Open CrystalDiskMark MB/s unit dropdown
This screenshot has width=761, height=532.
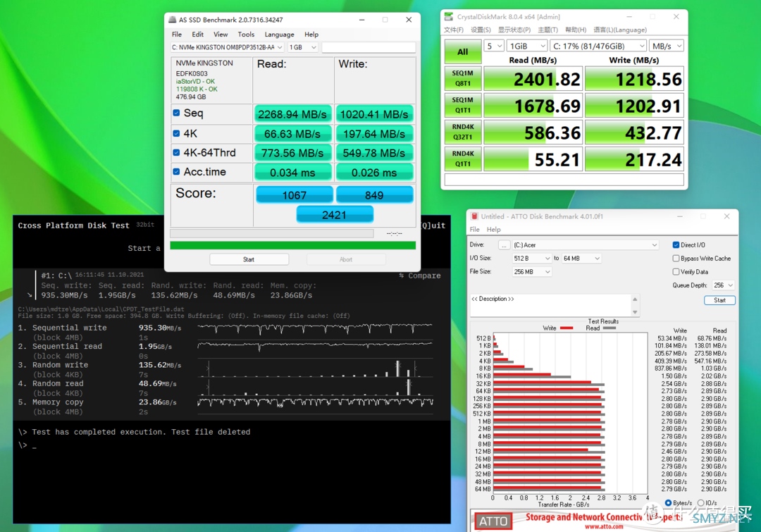(x=667, y=46)
